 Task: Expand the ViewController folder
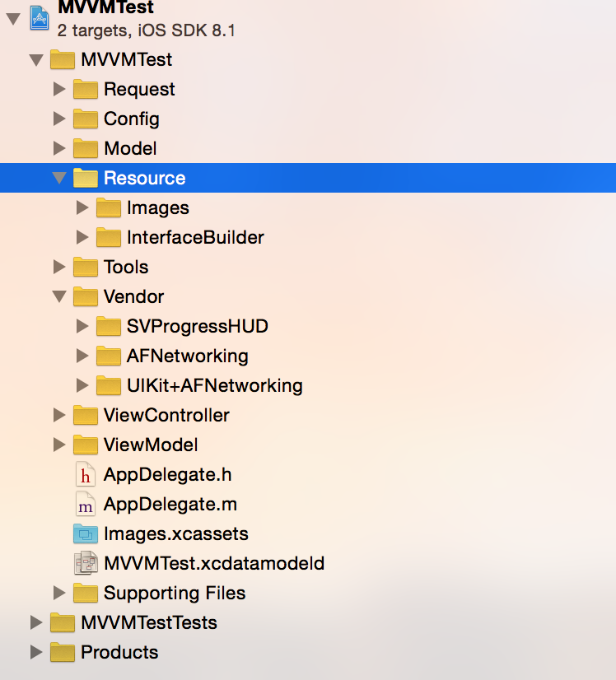(x=58, y=415)
